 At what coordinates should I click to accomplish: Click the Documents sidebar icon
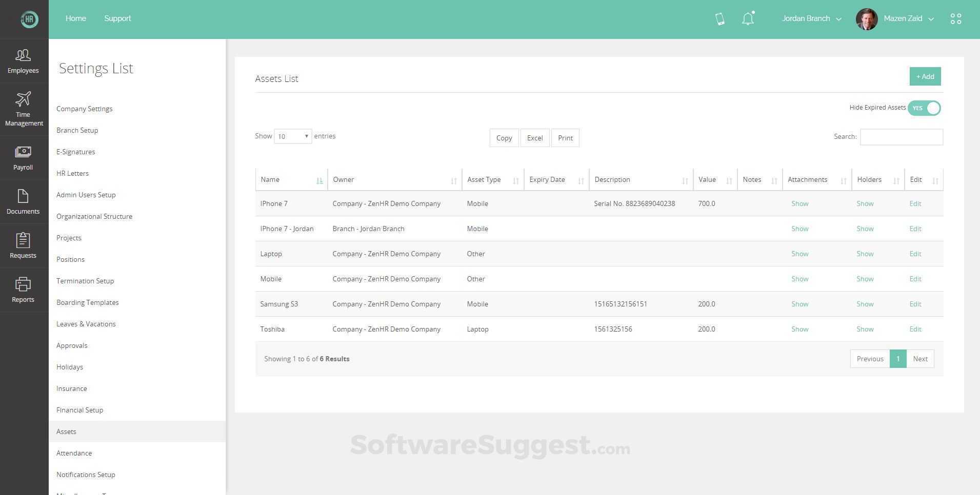[23, 202]
